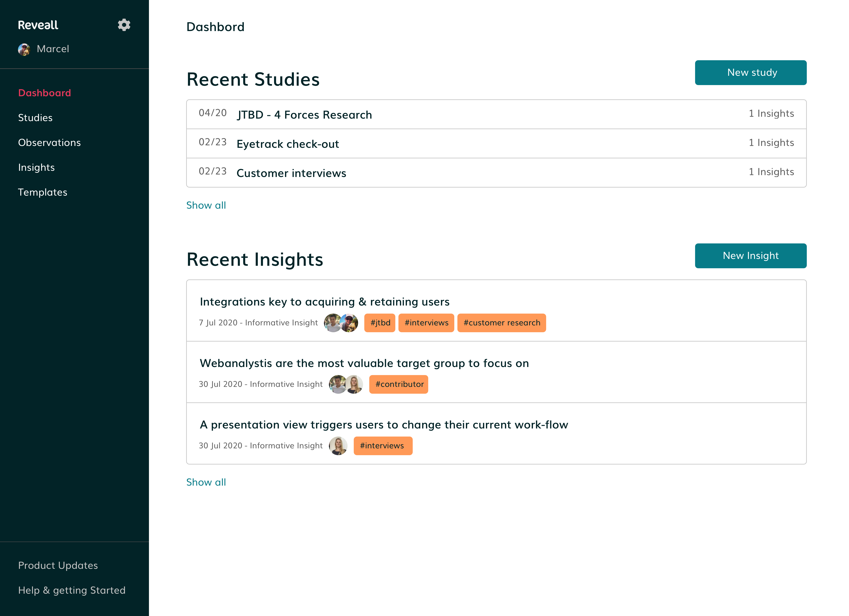Open Help & getting Started
849x616 pixels.
click(72, 590)
